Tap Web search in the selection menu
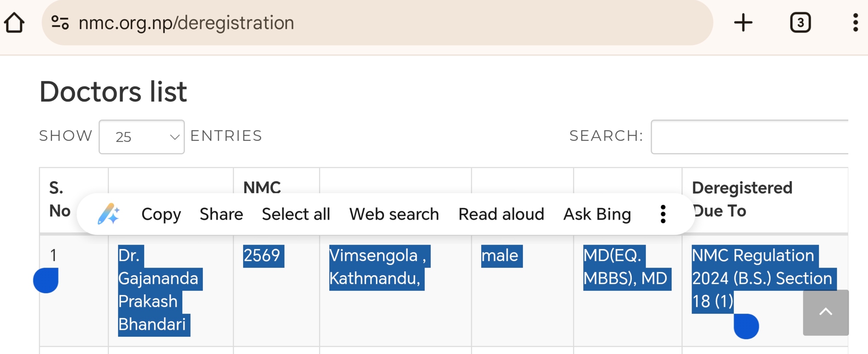Viewport: 868px width, 354px height. tap(394, 214)
